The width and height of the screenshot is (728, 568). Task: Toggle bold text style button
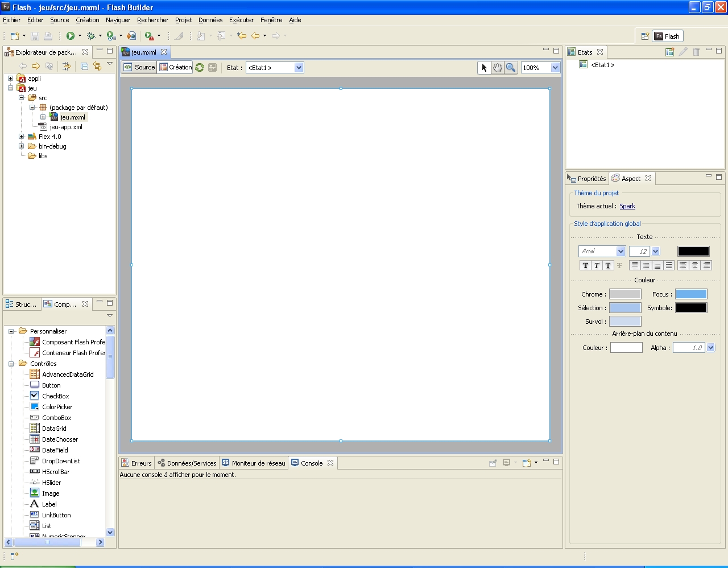585,266
